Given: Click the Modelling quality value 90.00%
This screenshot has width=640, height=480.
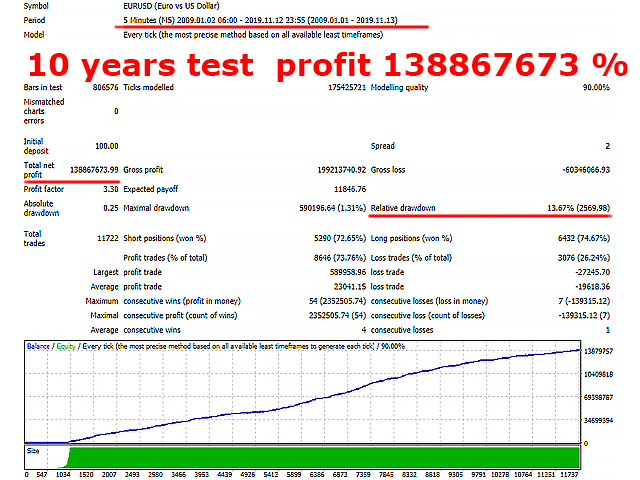Looking at the screenshot, I should (596, 87).
